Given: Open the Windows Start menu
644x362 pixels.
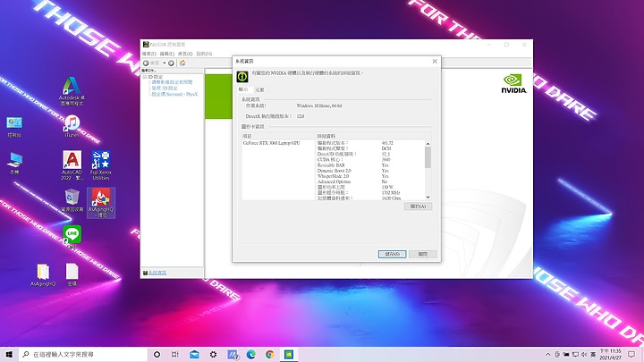Looking at the screenshot, I should [x=9, y=354].
